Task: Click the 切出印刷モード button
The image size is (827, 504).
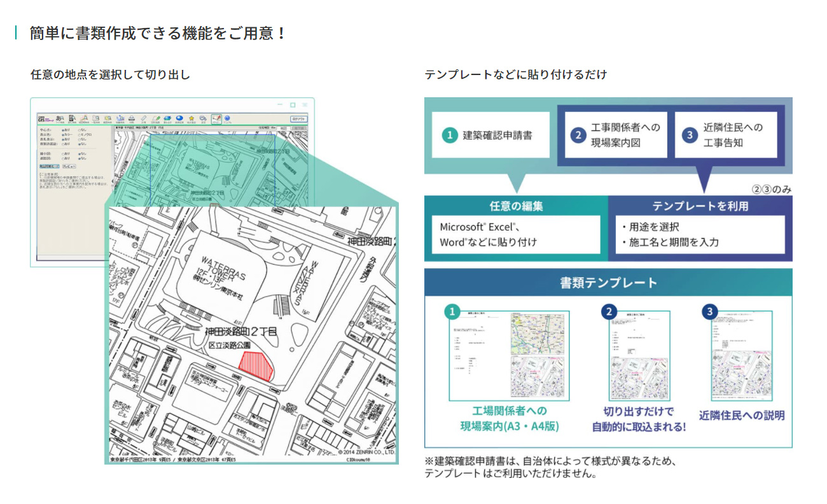Action: 49,167
